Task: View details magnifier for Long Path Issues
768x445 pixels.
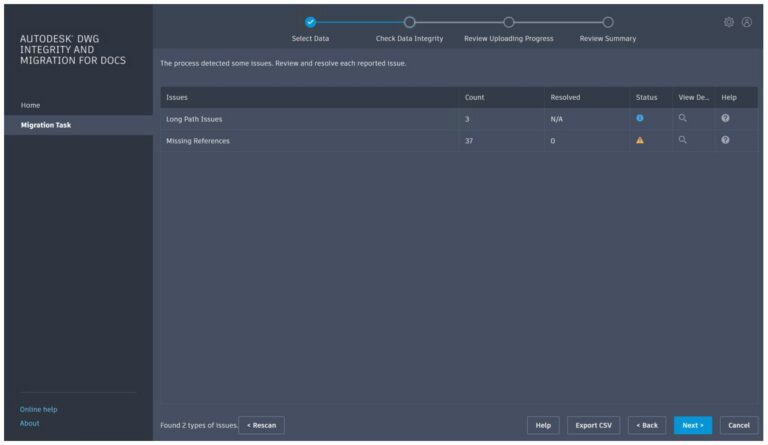Action: coord(682,118)
